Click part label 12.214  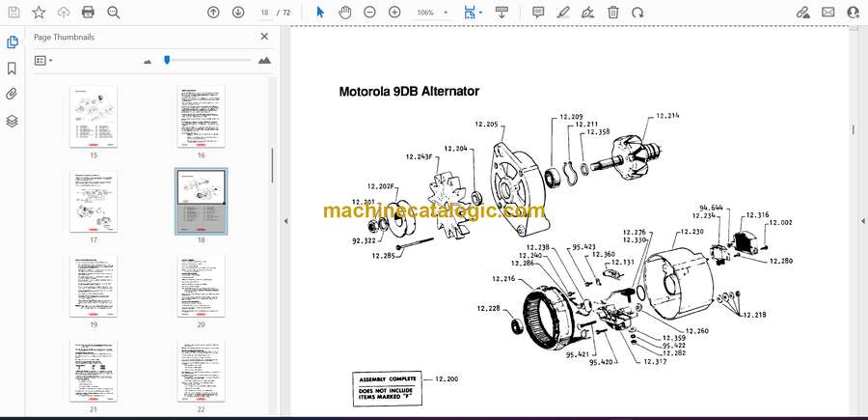tap(667, 116)
